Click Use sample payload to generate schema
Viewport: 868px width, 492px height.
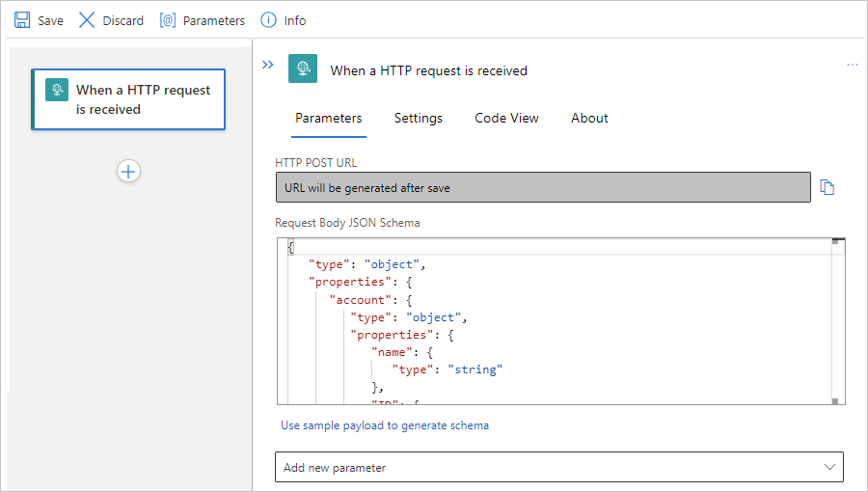tap(385, 425)
